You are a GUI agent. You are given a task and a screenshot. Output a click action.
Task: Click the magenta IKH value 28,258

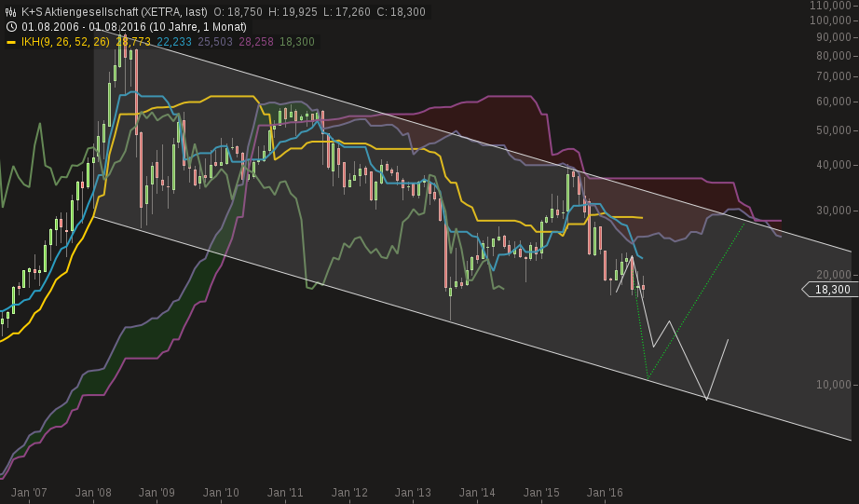(256, 42)
